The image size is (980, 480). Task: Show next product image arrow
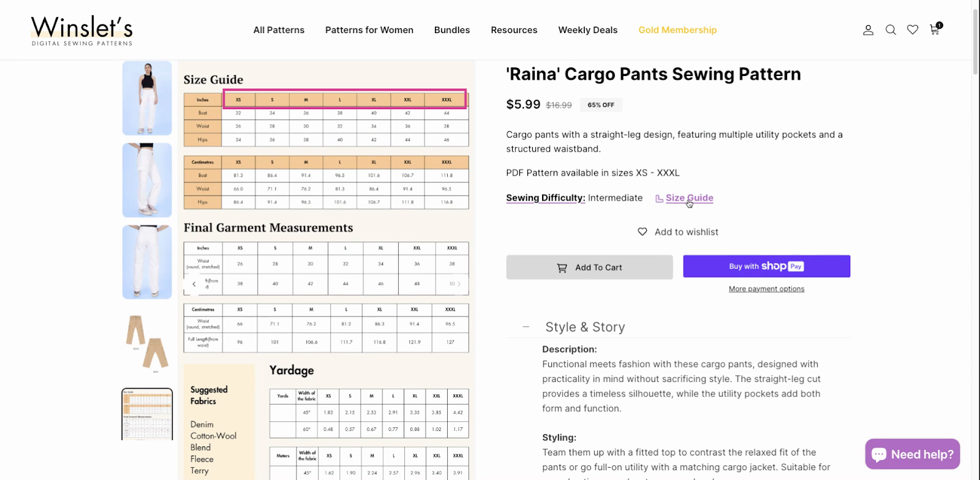click(x=459, y=284)
